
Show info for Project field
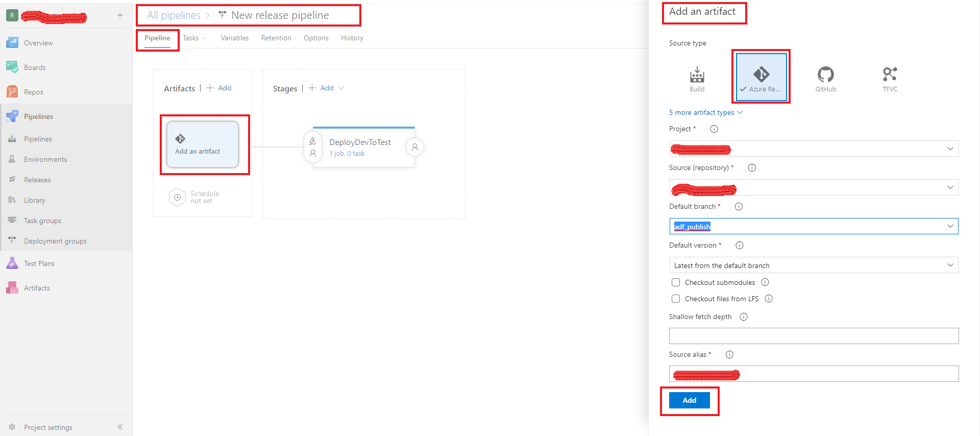click(x=714, y=129)
